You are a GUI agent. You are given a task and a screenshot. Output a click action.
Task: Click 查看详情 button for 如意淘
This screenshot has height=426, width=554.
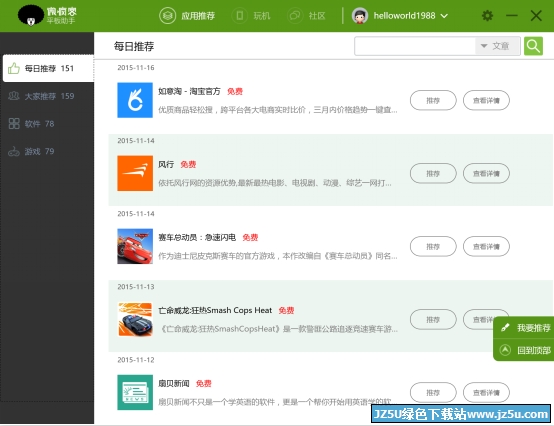click(486, 100)
